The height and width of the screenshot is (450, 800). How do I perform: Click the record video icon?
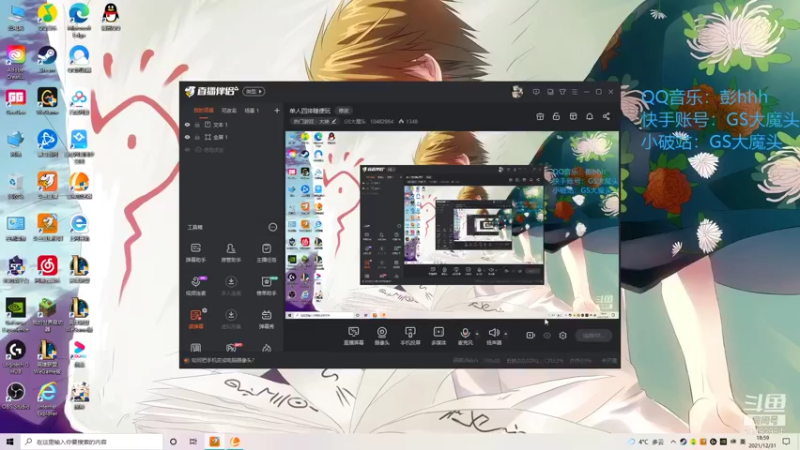(530, 335)
